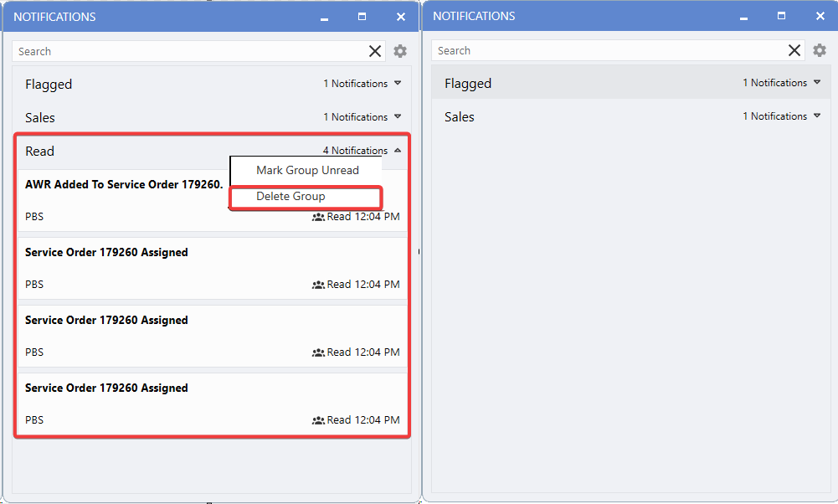Collapse the Read group arrow

(x=398, y=151)
